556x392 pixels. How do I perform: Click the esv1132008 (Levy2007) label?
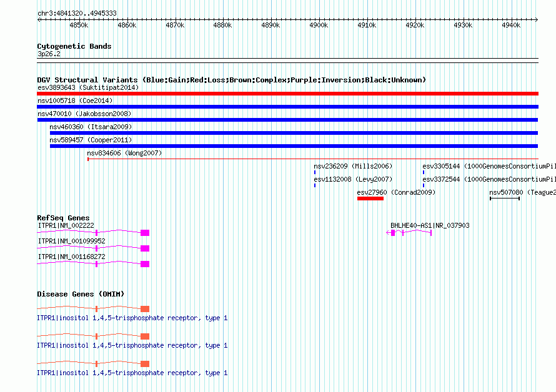pyautogui.click(x=353, y=179)
